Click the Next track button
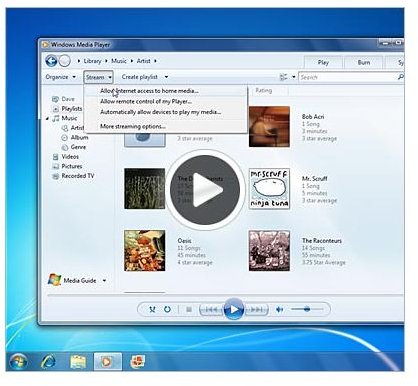 [256, 310]
